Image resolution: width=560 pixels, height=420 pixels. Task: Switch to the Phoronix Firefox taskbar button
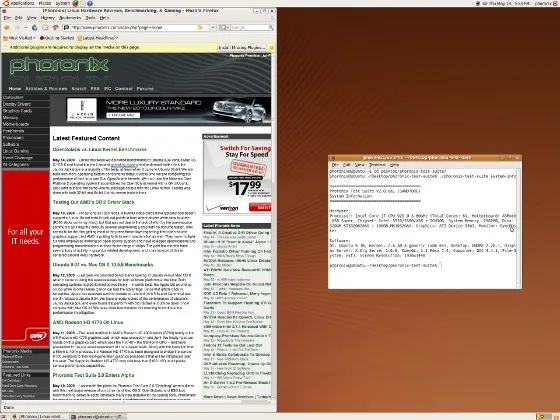coord(39,416)
